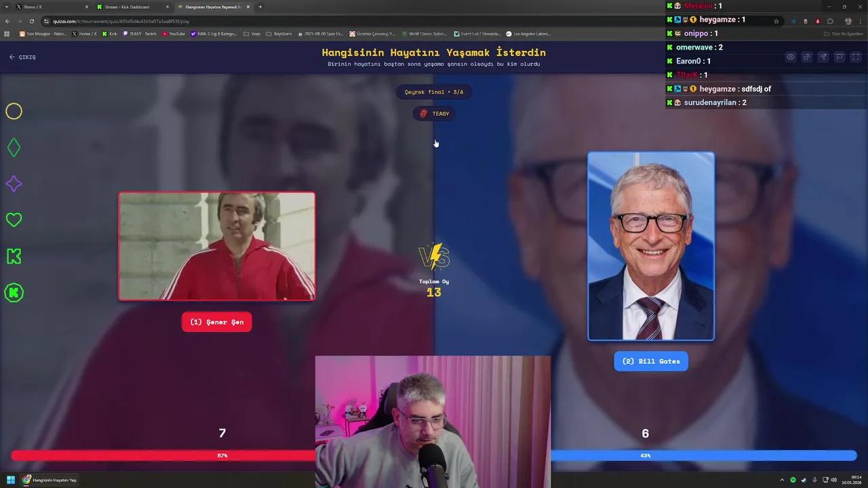The width and height of the screenshot is (868, 488).
Task: Click the red 57% progress bar
Action: click(x=222, y=455)
